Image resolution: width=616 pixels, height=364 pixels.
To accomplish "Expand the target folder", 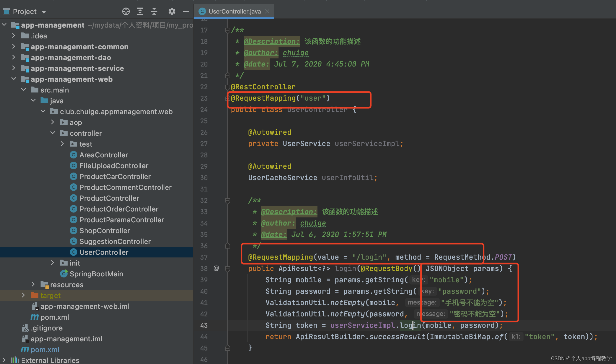I will tap(24, 295).
